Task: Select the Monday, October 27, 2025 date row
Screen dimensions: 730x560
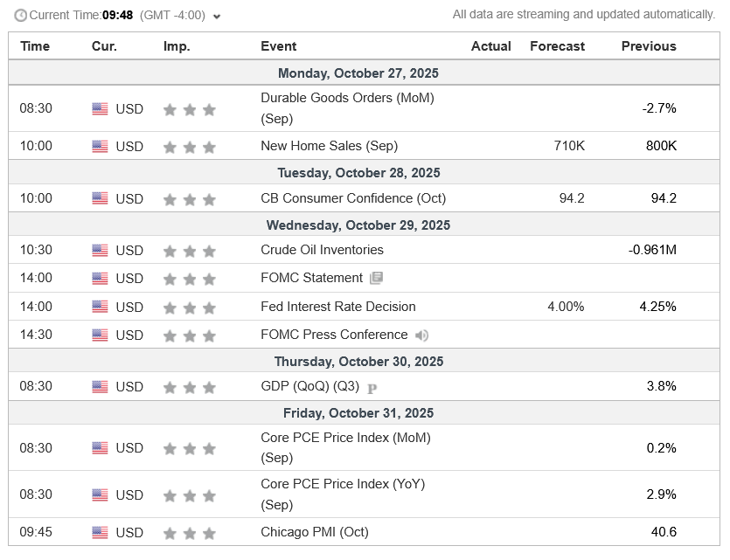Action: 364,73
